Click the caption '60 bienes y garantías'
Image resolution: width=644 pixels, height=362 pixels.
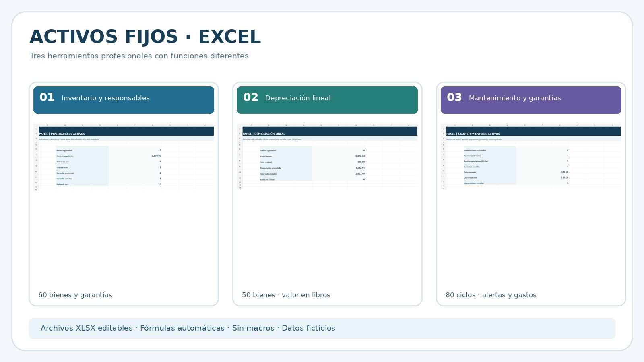point(75,295)
